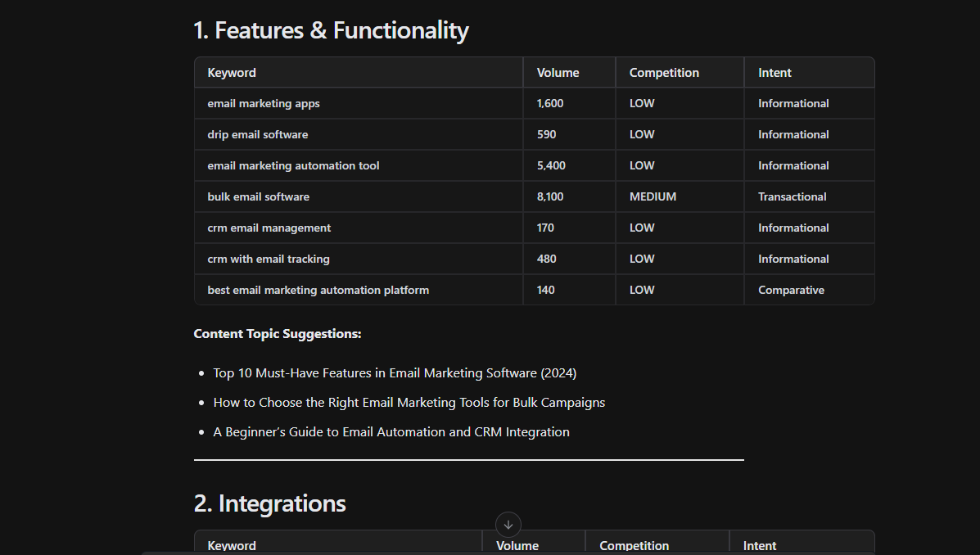Click the "2. Integrations" heading
Viewport: 980px width, 555px height.
pos(269,503)
